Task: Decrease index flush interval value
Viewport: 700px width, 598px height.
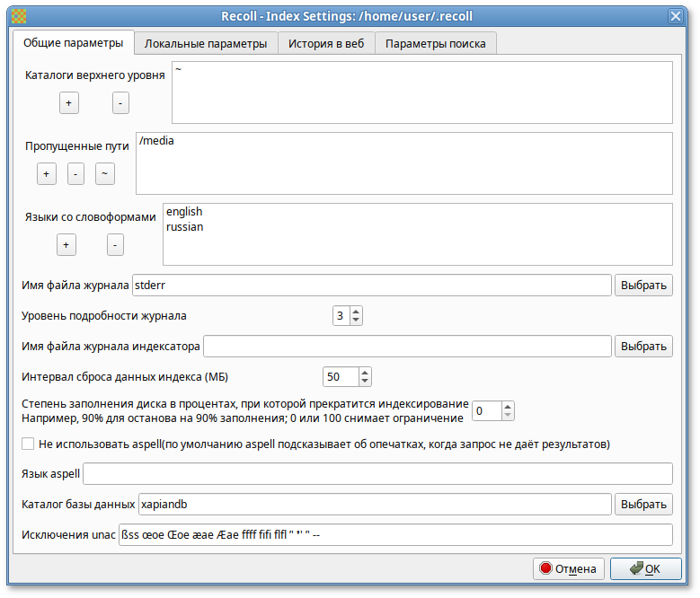Action: [x=364, y=382]
